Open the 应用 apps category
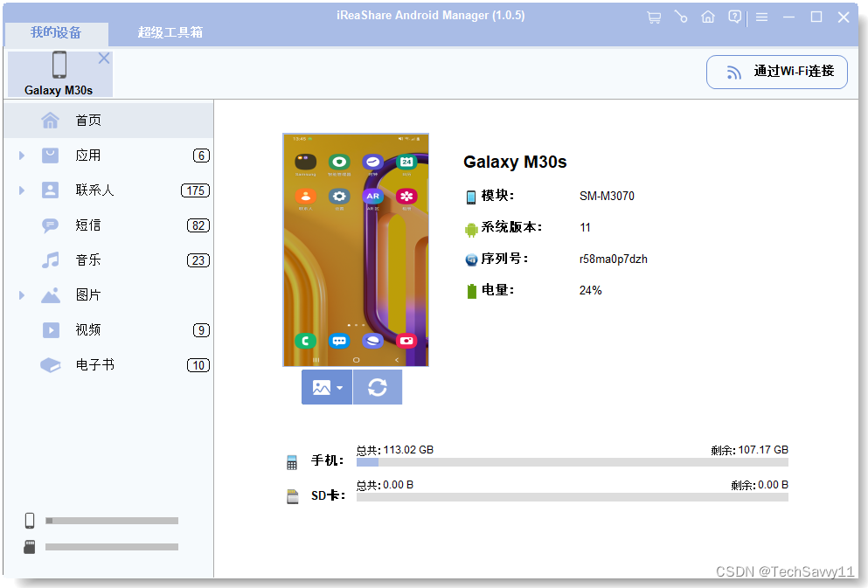 (x=108, y=156)
